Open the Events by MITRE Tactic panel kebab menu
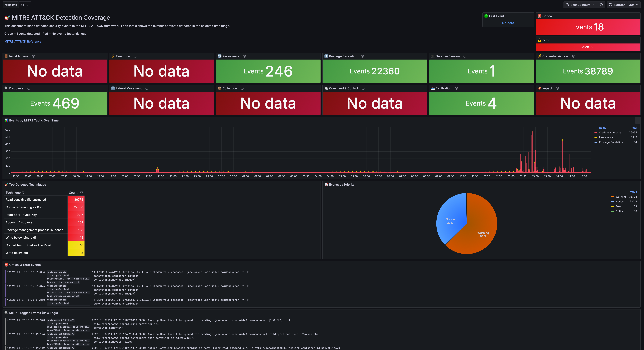This screenshot has height=350, width=644. click(638, 120)
